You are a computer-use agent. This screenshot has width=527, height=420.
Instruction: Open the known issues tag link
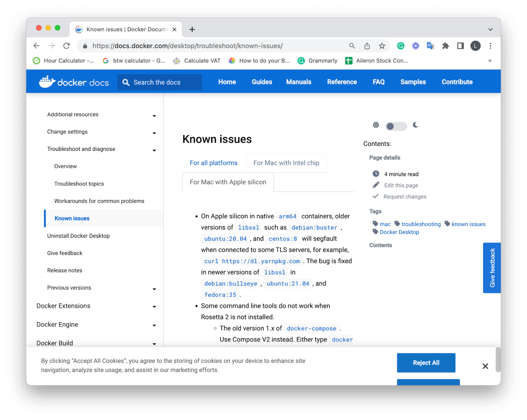[469, 224]
